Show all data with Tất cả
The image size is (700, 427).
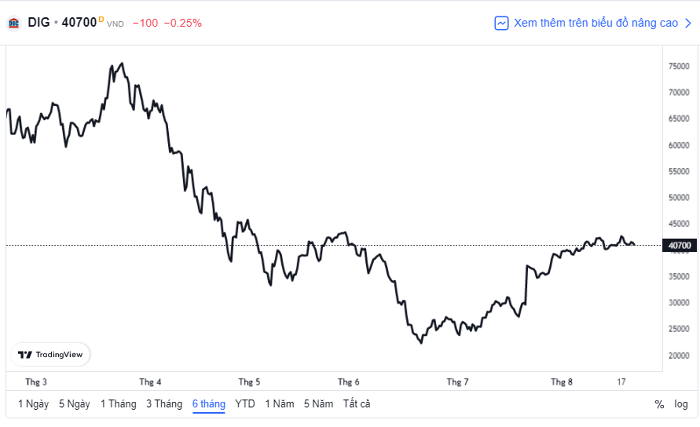pyautogui.click(x=357, y=404)
